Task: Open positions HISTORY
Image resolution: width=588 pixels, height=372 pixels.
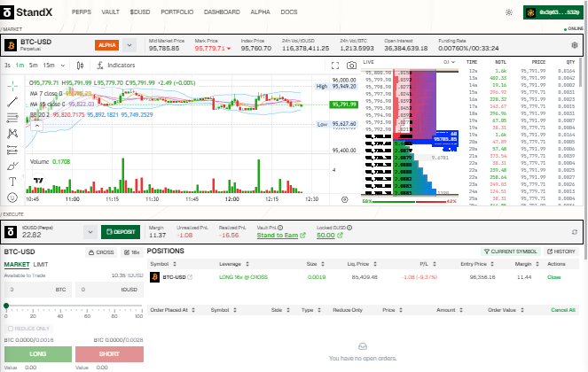Action: coord(561,252)
